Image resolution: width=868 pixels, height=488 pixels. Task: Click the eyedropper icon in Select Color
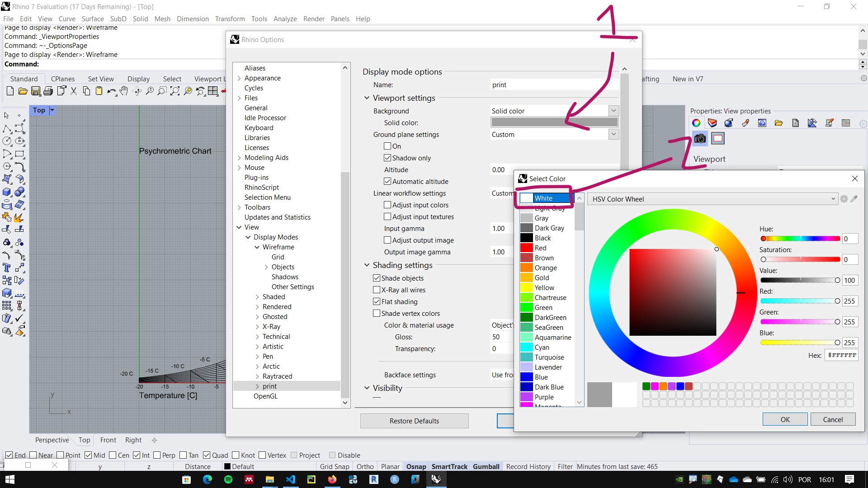tap(854, 199)
